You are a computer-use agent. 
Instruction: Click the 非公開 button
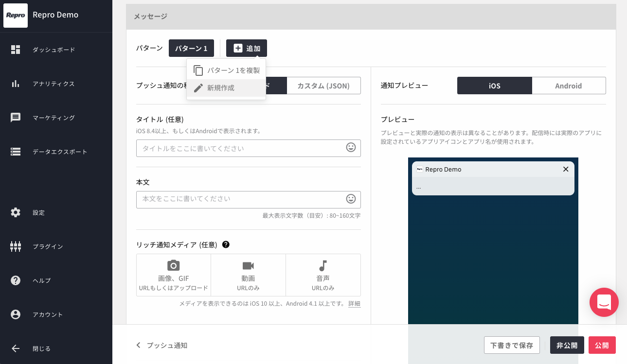[567, 345]
